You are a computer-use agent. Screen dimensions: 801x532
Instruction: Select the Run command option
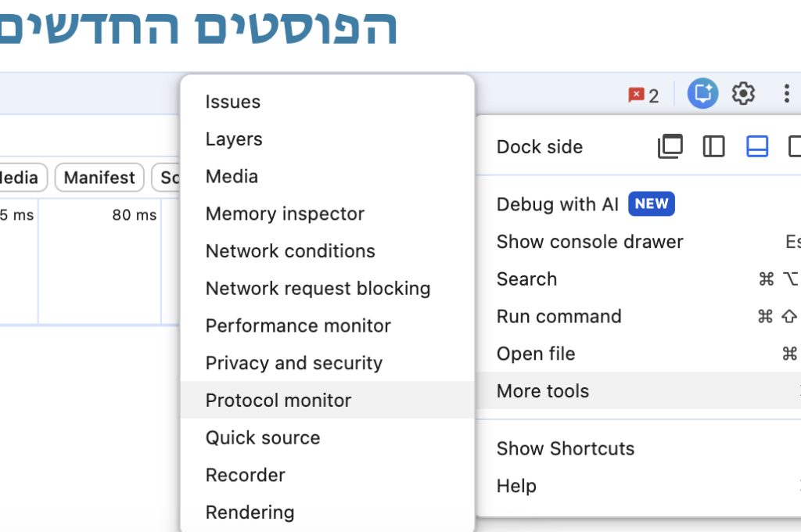tap(559, 317)
